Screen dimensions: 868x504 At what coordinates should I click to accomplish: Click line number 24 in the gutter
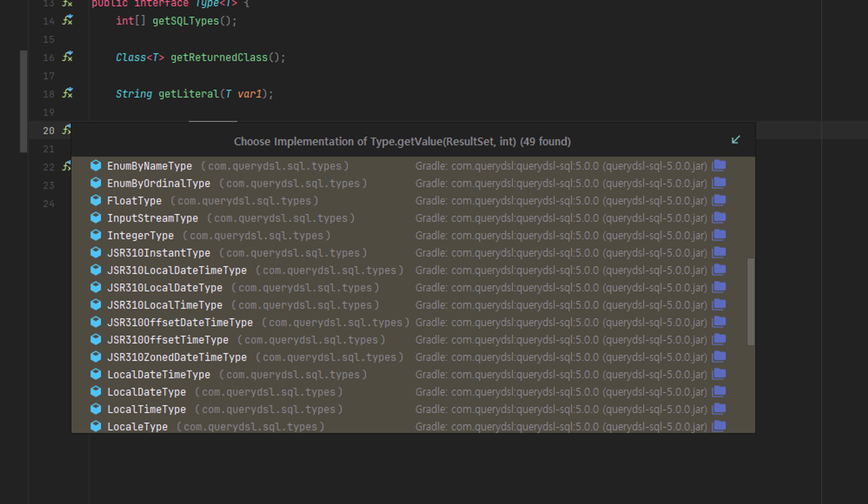tap(49, 204)
